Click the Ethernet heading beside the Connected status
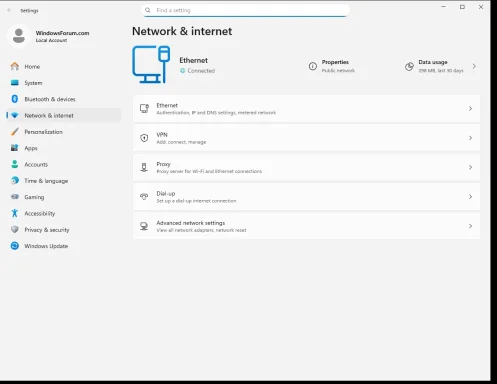 click(x=193, y=60)
